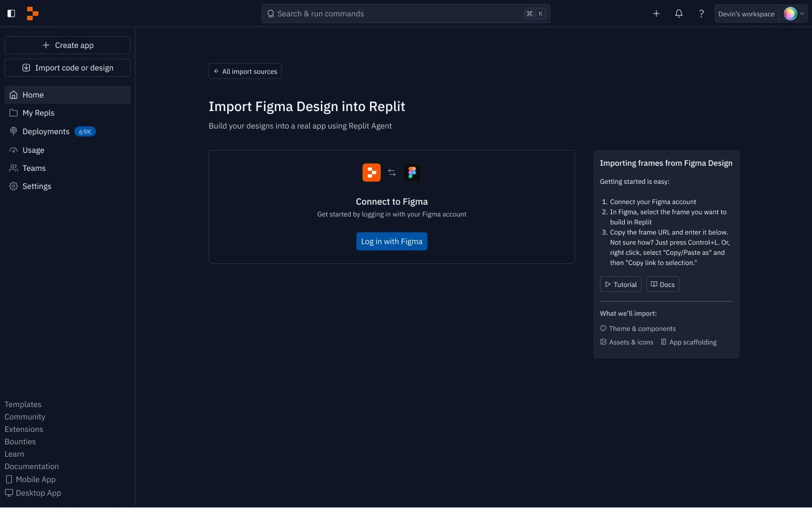Click the Figma logo tile
Viewport: 812px width, 508px height.
[412, 173]
